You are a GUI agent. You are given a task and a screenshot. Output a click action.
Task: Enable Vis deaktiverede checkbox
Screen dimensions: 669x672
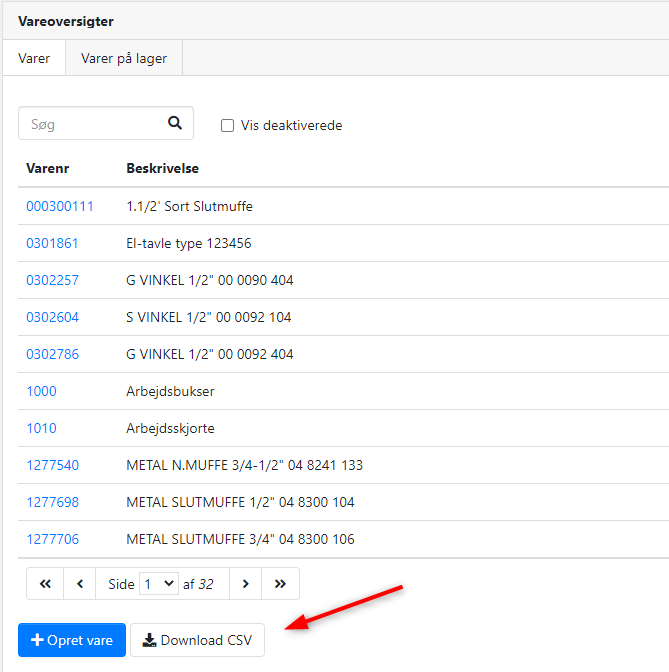(228, 126)
